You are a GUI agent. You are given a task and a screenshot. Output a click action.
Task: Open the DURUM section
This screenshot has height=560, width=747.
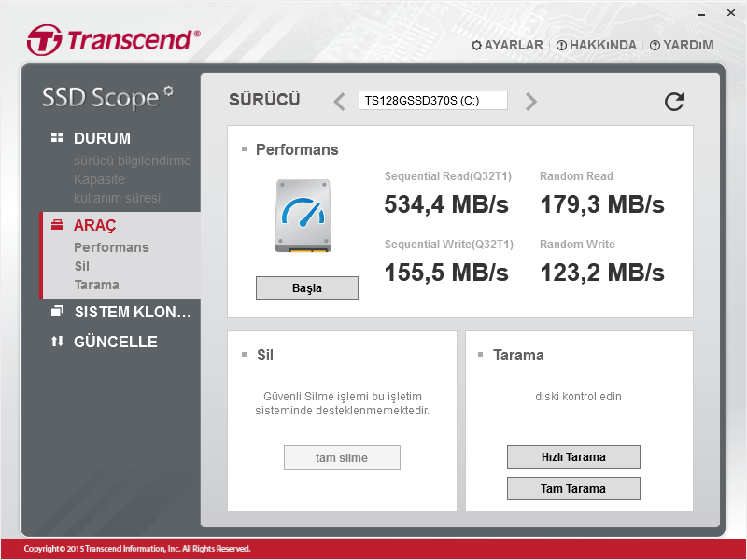point(102,138)
